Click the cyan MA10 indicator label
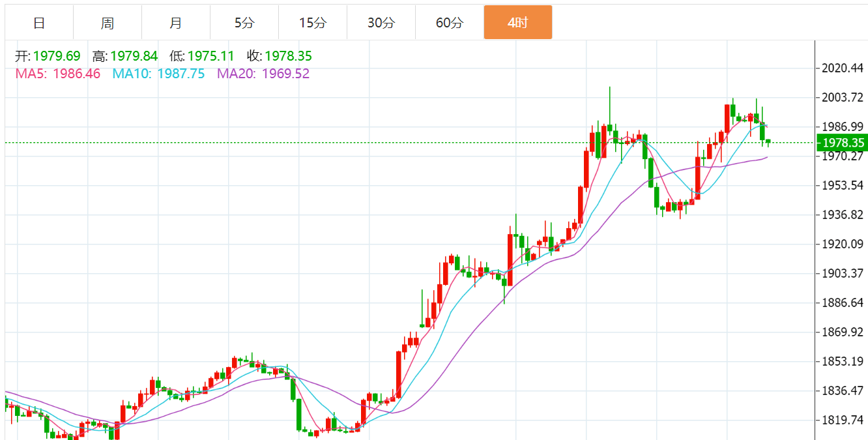This screenshot has width=868, height=440. (x=158, y=74)
